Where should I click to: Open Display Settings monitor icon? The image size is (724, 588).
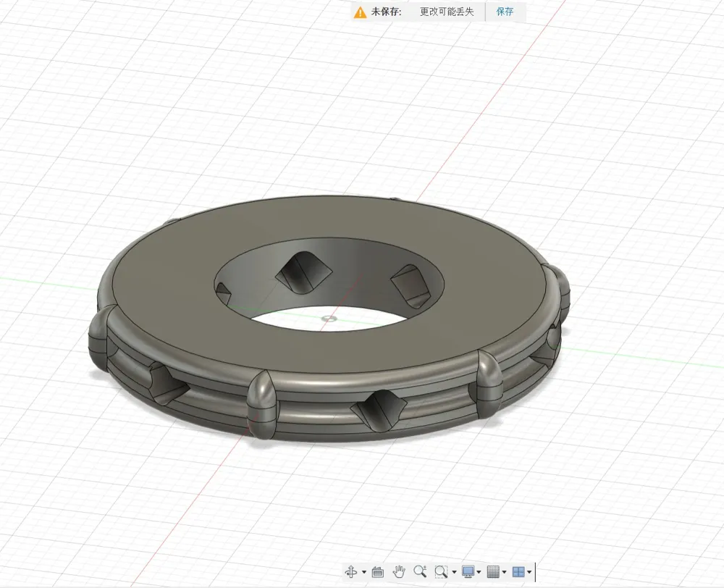point(468,572)
